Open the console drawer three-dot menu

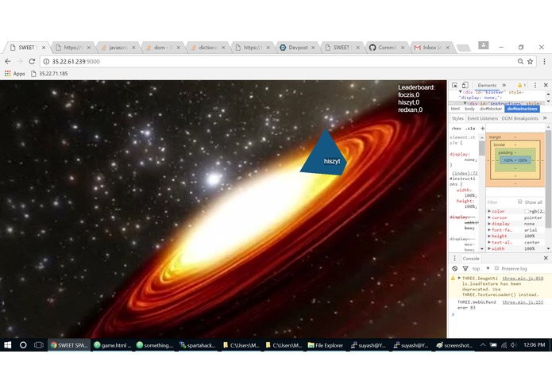click(454, 259)
